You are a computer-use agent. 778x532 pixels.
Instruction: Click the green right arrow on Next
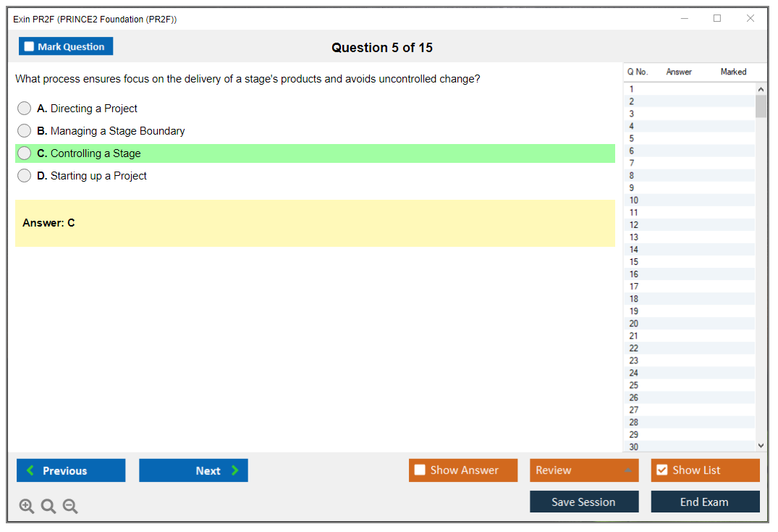[235, 470]
